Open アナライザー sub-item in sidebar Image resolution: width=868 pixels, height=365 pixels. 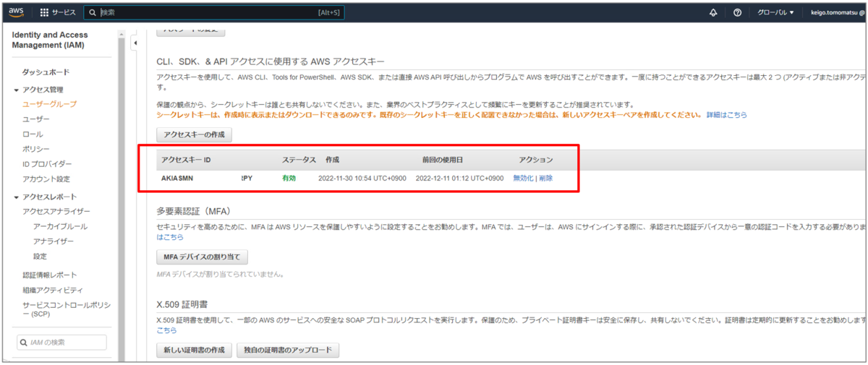[x=54, y=241]
